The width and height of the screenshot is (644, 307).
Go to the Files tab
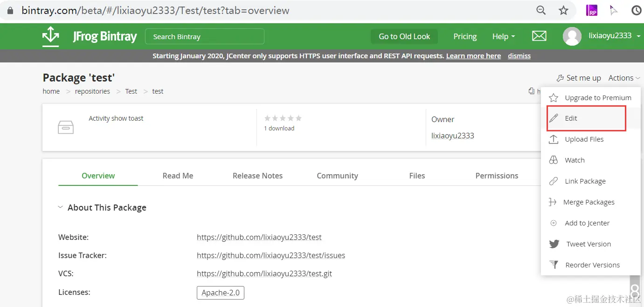[x=417, y=176]
